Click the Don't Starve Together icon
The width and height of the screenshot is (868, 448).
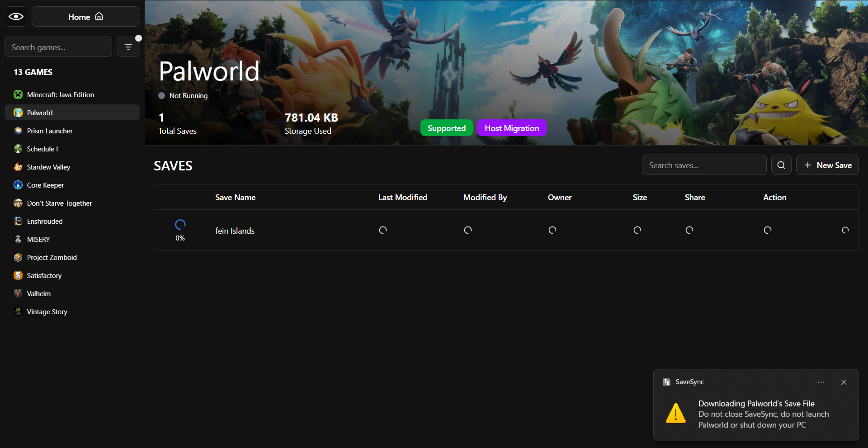18,203
